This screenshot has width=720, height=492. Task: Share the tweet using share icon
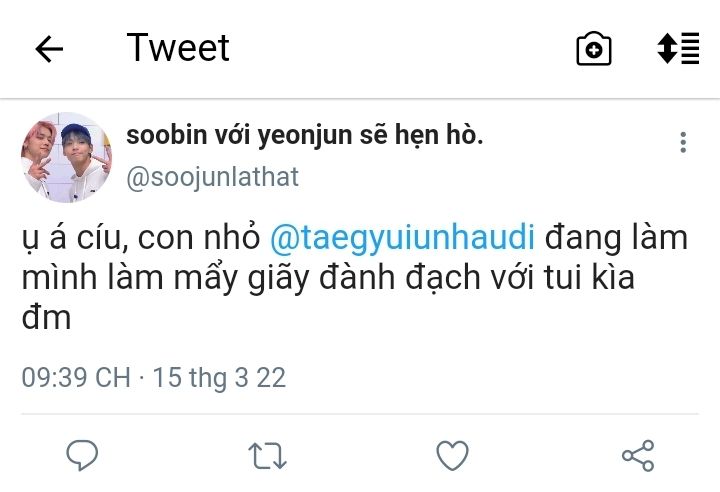pyautogui.click(x=638, y=456)
